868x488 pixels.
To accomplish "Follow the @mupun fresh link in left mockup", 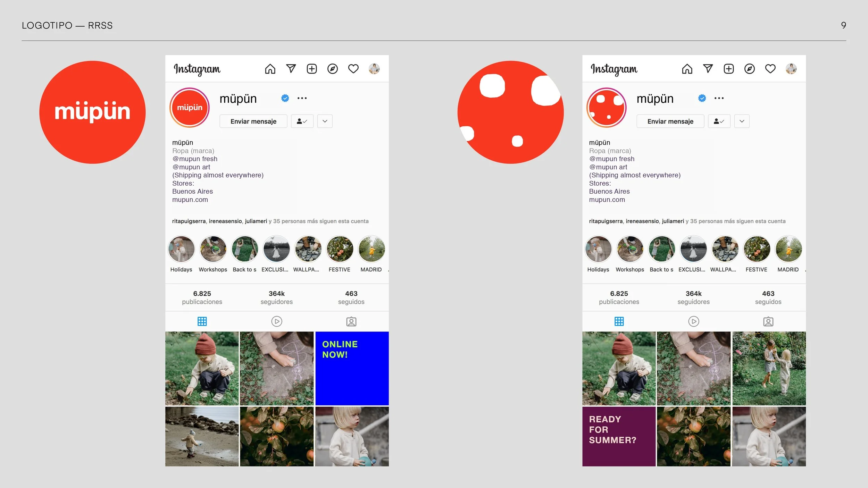I will pos(195,159).
